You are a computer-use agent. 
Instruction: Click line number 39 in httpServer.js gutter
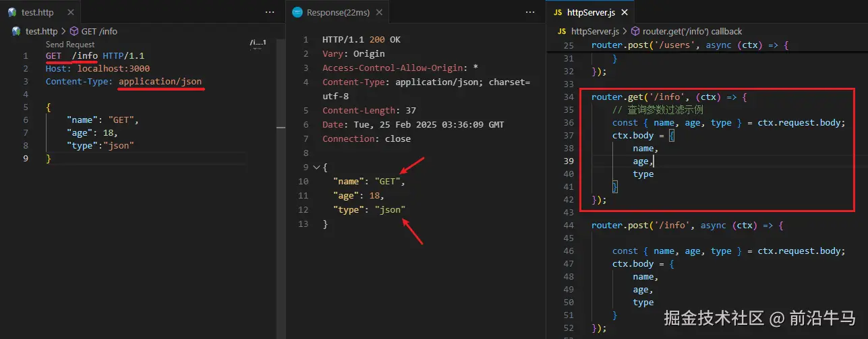point(568,161)
